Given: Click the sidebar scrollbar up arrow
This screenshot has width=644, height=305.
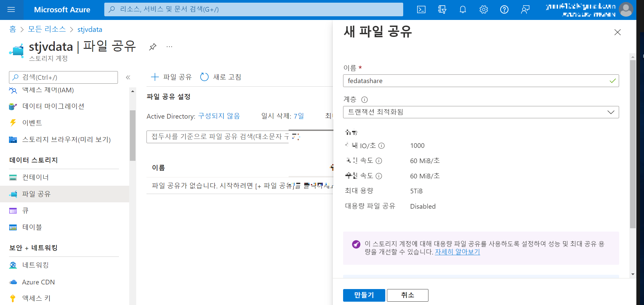Looking at the screenshot, I should [133, 91].
